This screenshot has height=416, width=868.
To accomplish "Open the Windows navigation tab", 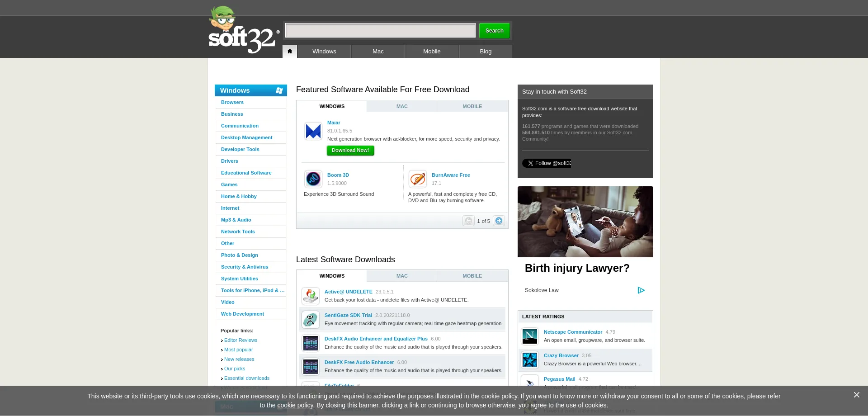I will pyautogui.click(x=324, y=51).
